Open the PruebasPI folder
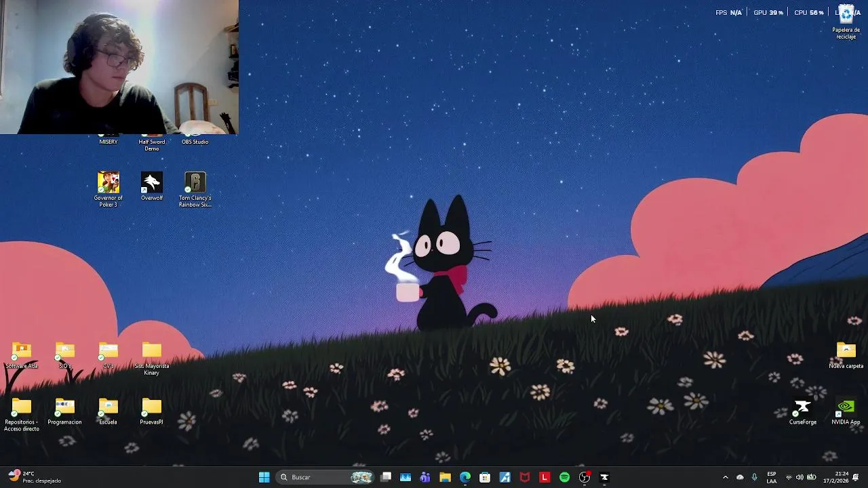This screenshot has width=868, height=488. pyautogui.click(x=152, y=412)
